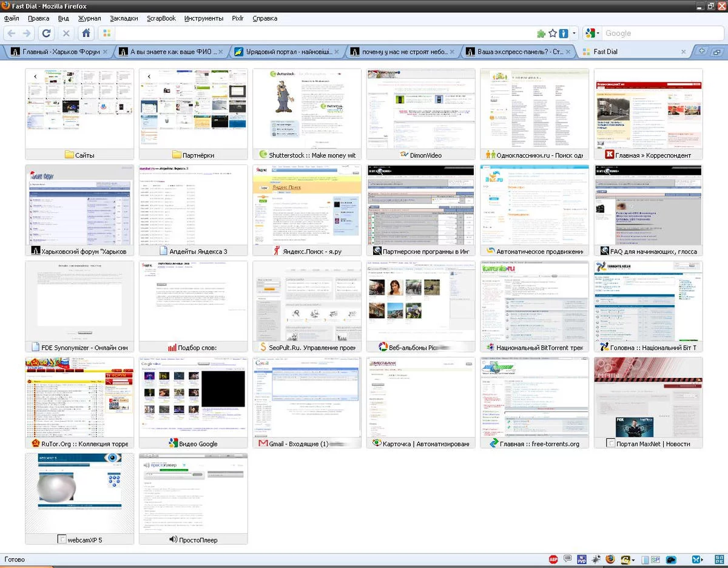Viewport: 728px width, 568px height.
Task: Click the FVD icon in status bar
Action: click(582, 560)
